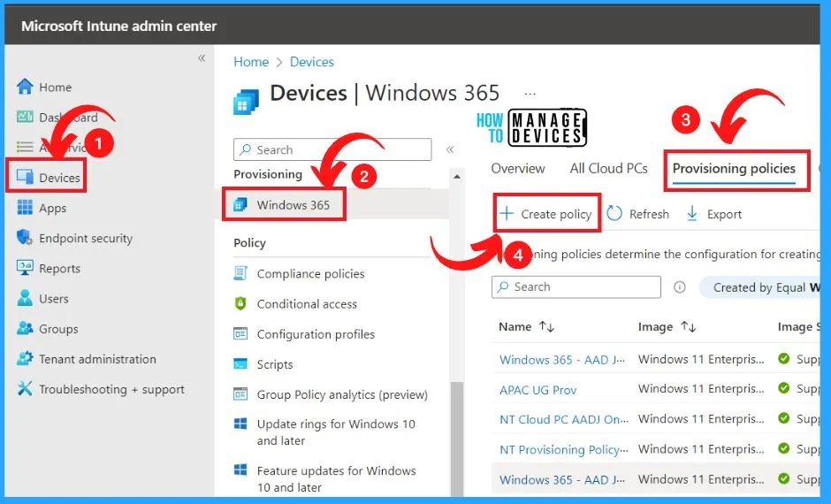Screen dimensions: 831x504
Task: Click the Dashboard chart icon in sidebar
Action: click(x=25, y=117)
